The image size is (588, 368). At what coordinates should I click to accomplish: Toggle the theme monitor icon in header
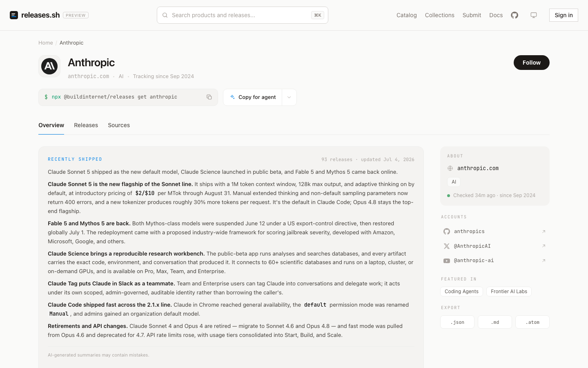click(534, 15)
